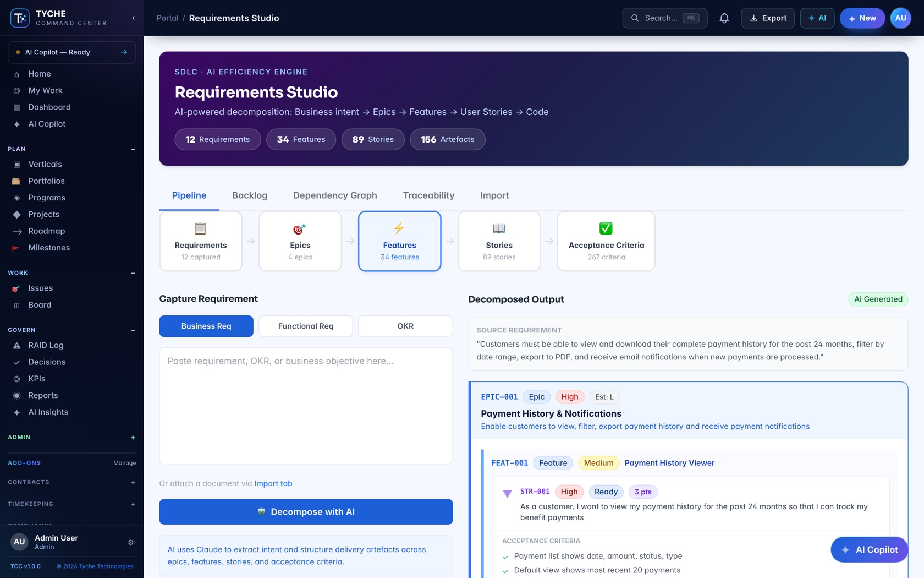
Task: Open AI Copilot in the sidebar
Action: coord(71,124)
